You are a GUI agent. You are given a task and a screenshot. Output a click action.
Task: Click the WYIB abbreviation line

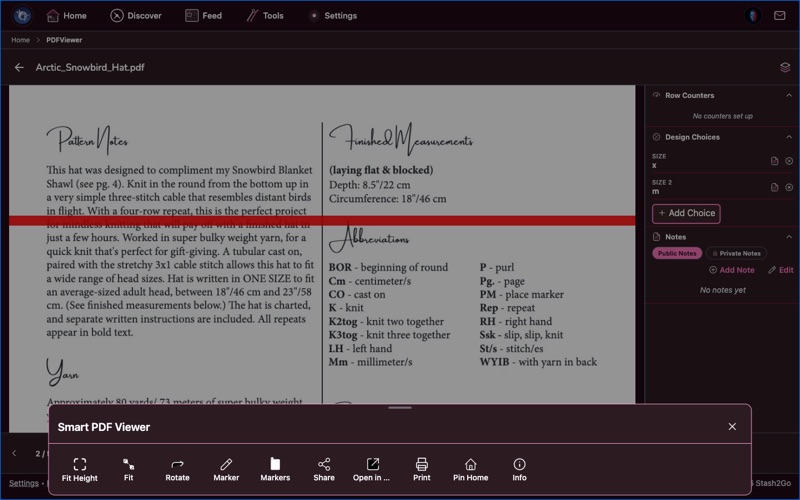(x=538, y=362)
